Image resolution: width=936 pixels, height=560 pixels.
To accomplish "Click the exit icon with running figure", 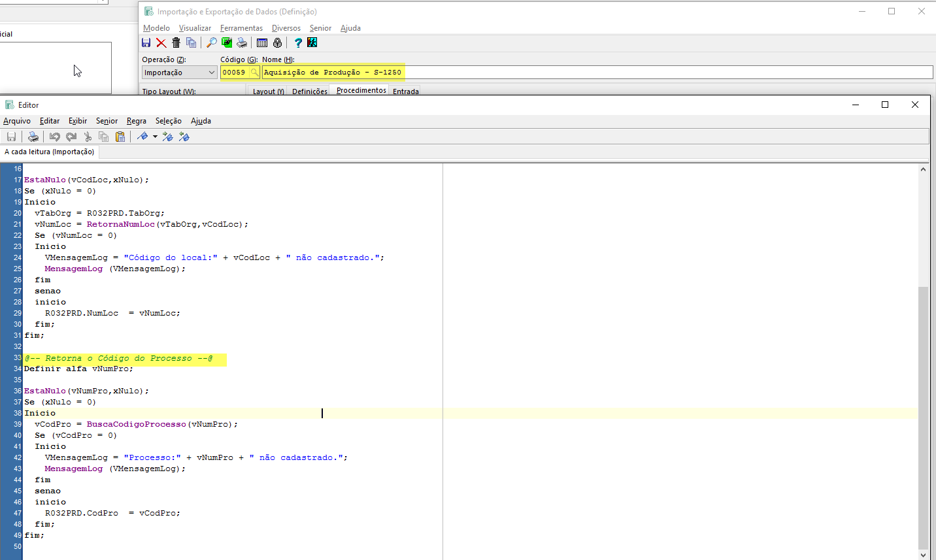I will (x=312, y=43).
